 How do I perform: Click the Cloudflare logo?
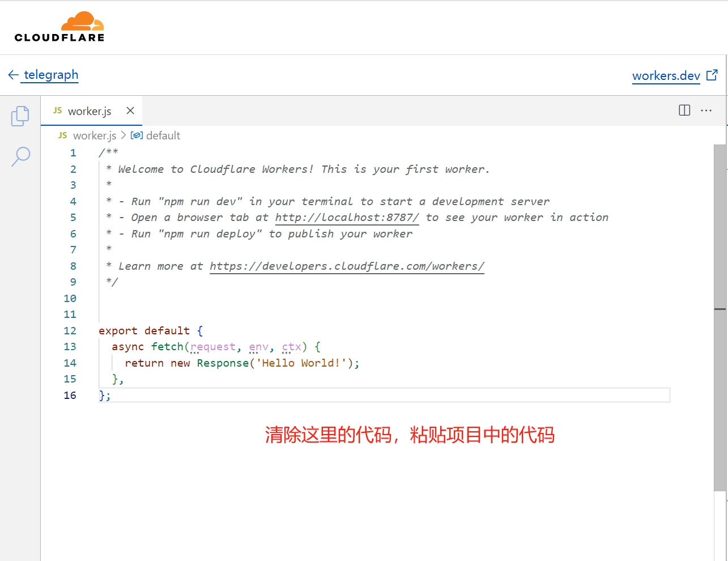tap(59, 27)
